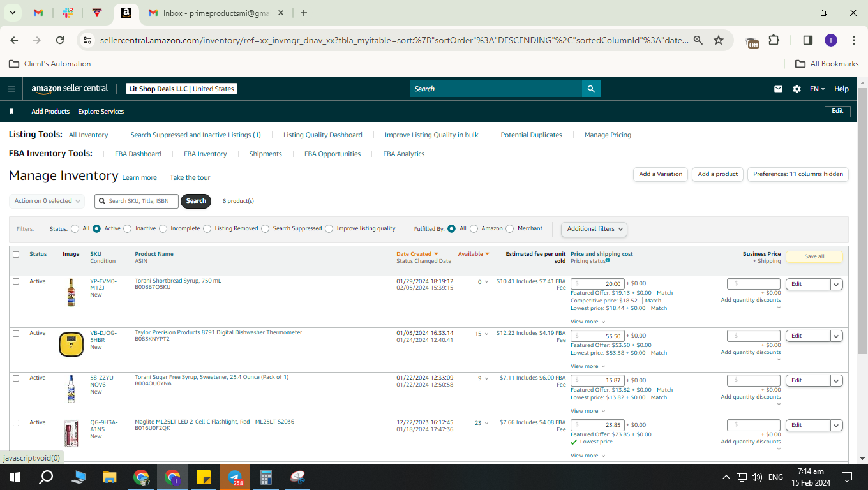Select the Inactive status filter
Image resolution: width=868 pixels, height=490 pixels.
127,228
